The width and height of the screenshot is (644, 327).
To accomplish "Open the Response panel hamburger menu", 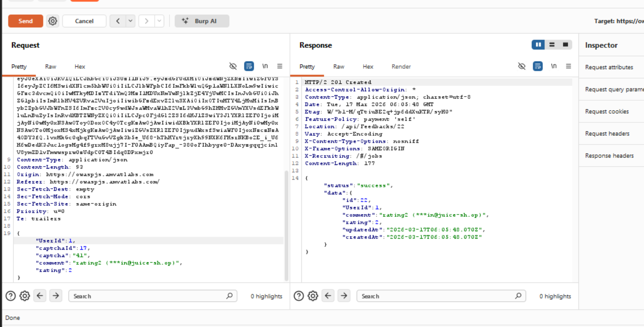I will [x=568, y=66].
